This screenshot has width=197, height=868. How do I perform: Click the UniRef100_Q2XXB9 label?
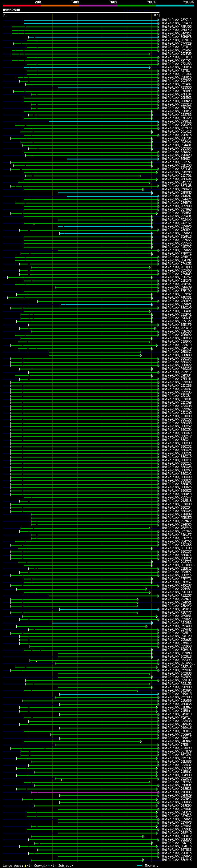click(x=177, y=382)
